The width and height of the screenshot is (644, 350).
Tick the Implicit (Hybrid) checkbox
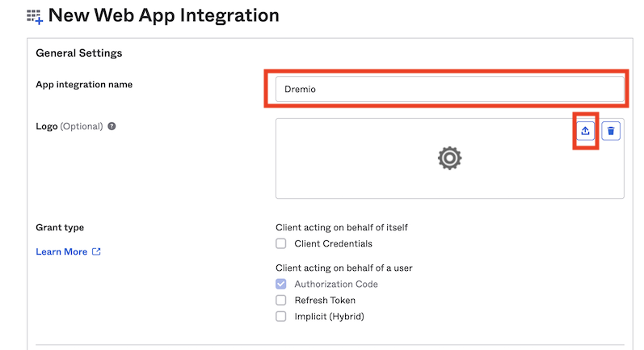point(281,316)
